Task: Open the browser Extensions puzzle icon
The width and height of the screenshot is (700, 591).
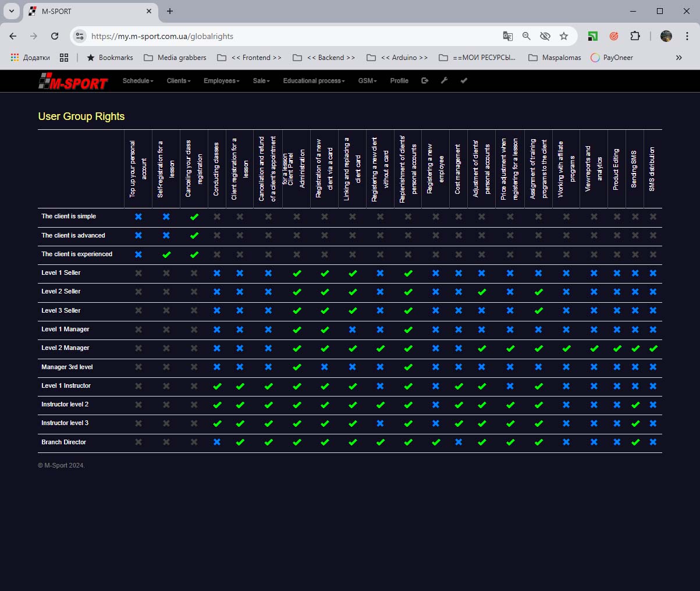Action: tap(635, 36)
